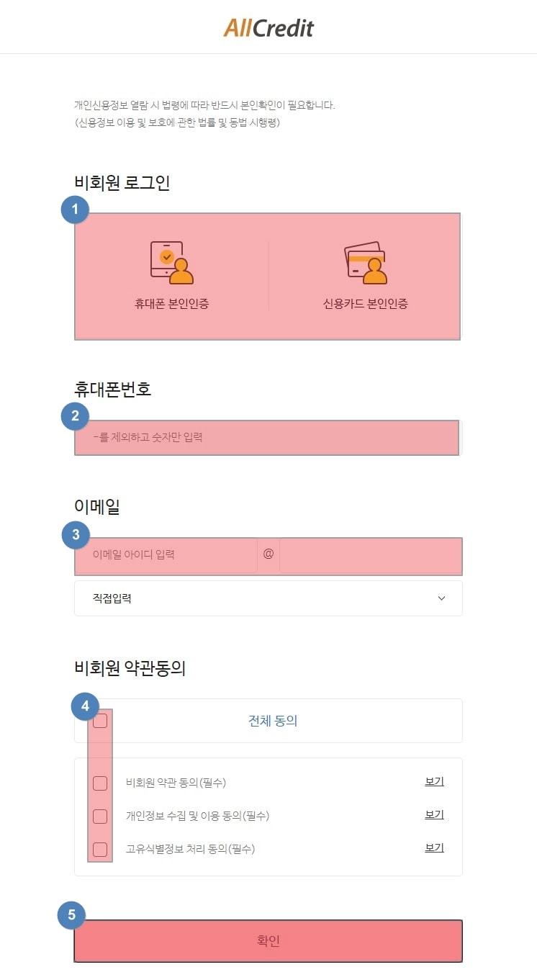This screenshot has height=980, width=537.
Task: Toggle the 고유식별정보 처리 동의(필수) checkbox
Action: tap(100, 849)
